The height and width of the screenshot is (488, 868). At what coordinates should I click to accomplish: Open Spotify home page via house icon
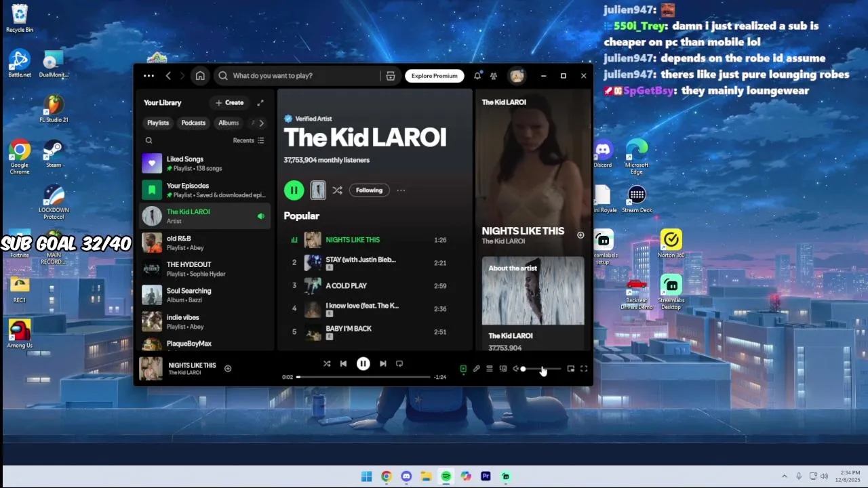(x=200, y=76)
